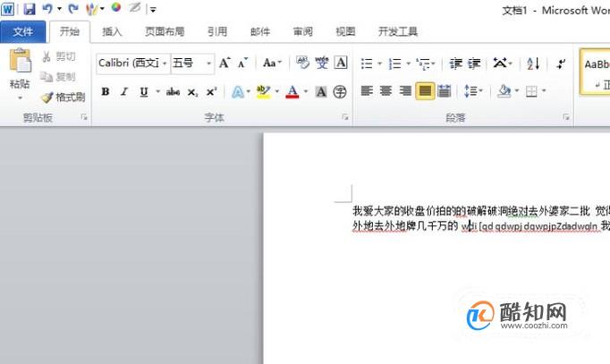
Task: Open font color dropdown arrow
Action: [x=306, y=92]
